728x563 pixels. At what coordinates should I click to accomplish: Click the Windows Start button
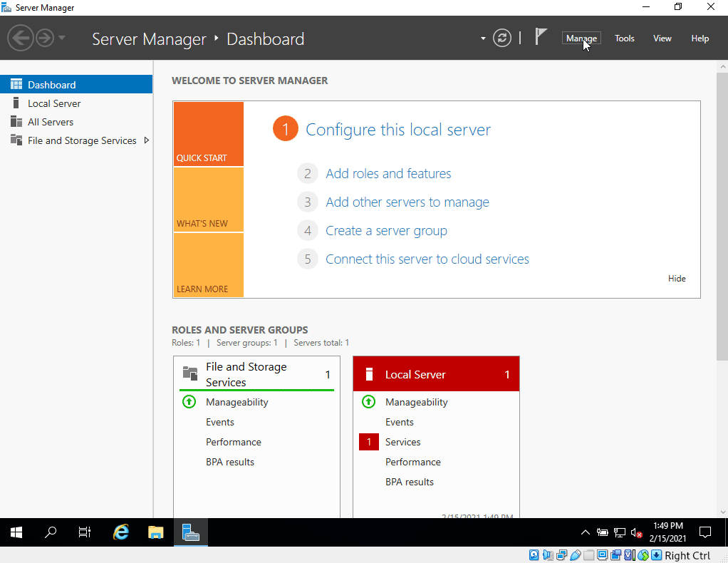coord(16,532)
